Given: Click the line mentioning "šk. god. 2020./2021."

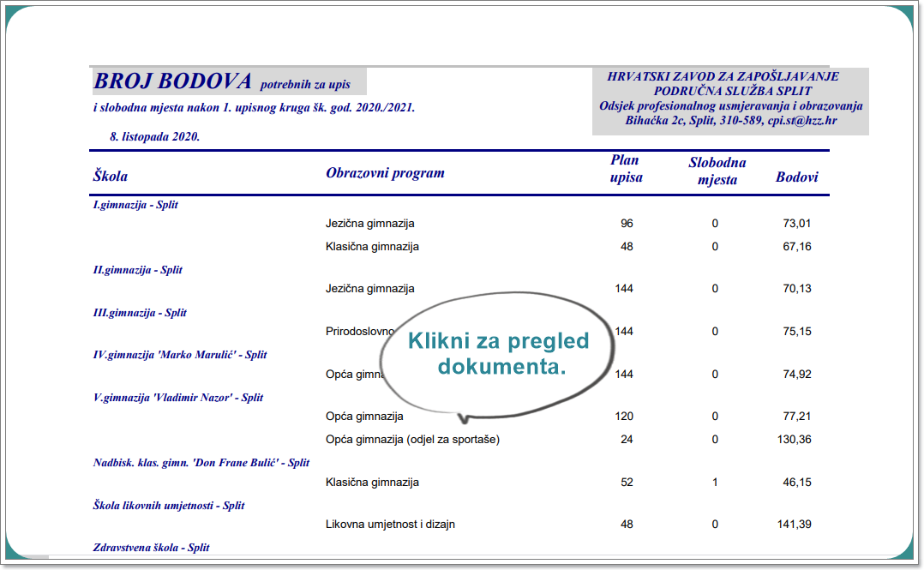Looking at the screenshot, I should pos(254,108).
